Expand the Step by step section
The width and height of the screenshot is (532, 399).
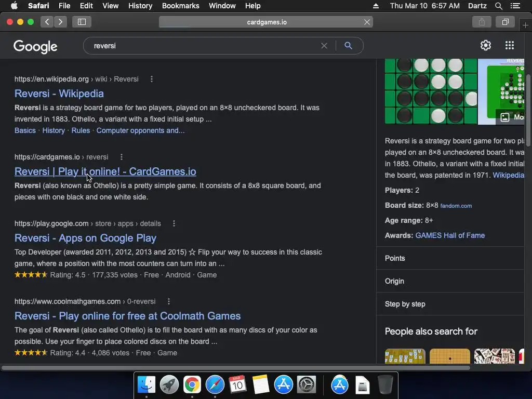[450, 304]
